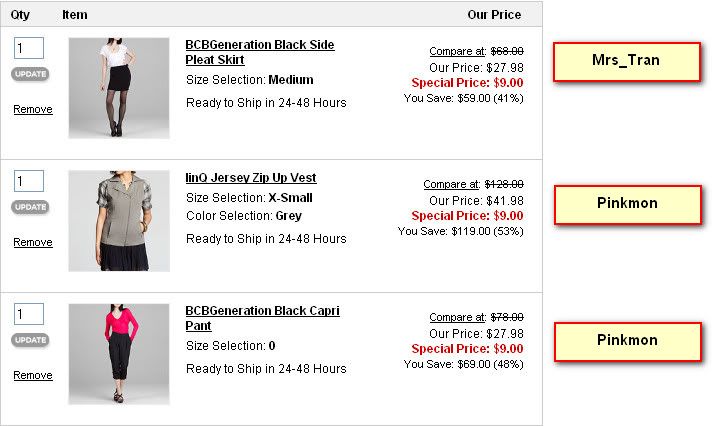The width and height of the screenshot is (721, 426).
Task: Click Compare at link for the vest
Action: click(451, 184)
